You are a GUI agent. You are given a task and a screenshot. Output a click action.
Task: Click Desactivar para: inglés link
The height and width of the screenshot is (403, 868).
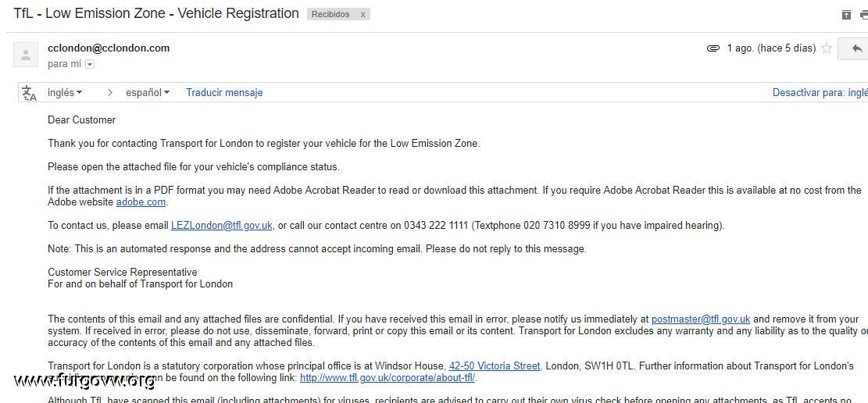[820, 92]
